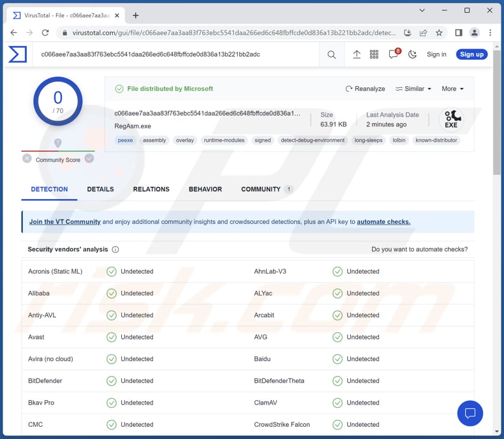Click the 63.91 KB size value
The image size is (504, 439).
point(333,124)
